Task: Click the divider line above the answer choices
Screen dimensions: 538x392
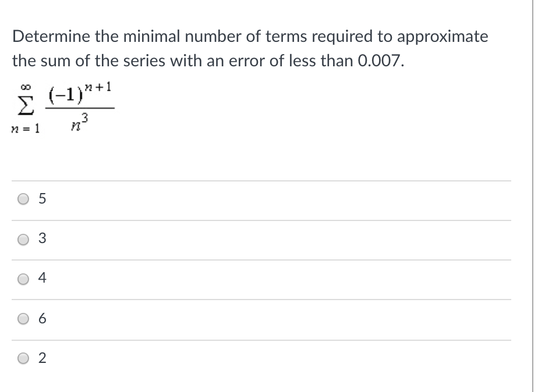Action: click(x=262, y=179)
